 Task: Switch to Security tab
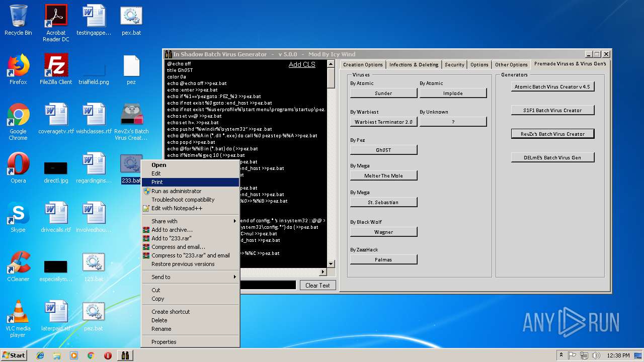(454, 64)
